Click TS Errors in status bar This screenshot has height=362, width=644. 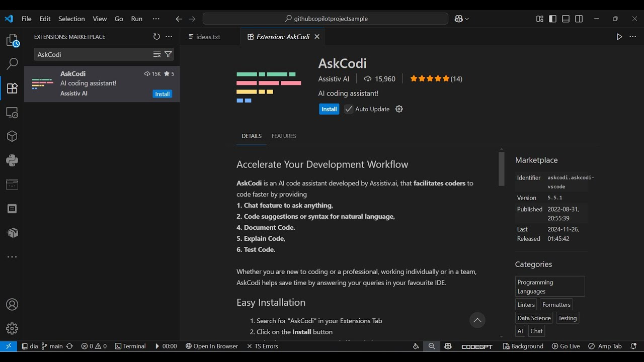click(262, 346)
